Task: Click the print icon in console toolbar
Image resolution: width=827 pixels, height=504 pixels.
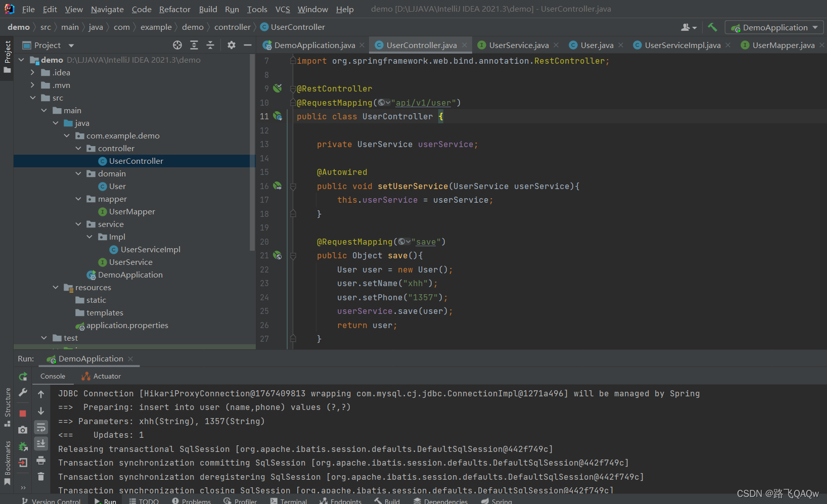Action: coord(41,460)
